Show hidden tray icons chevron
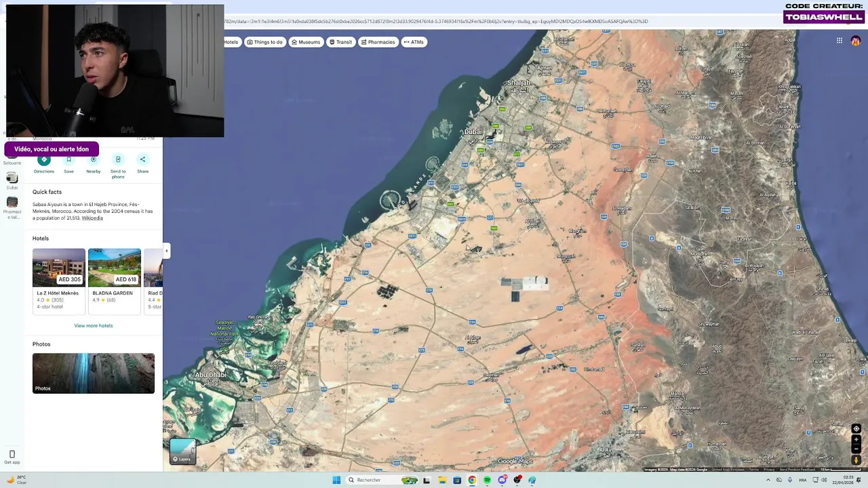This screenshot has height=488, width=868. coord(768,480)
